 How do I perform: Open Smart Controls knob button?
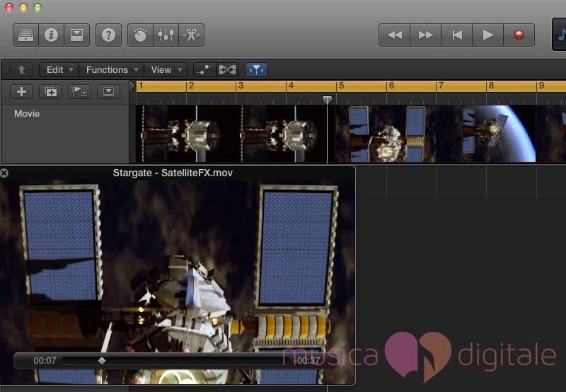coord(140,35)
